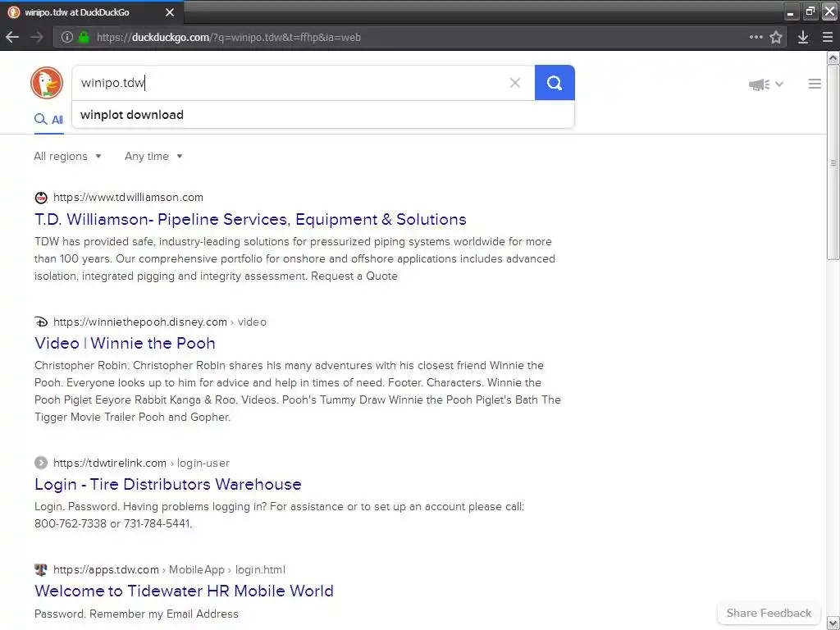Image resolution: width=840 pixels, height=630 pixels.
Task: Open T.D. Williamson Pipeline Services result
Action: [250, 219]
